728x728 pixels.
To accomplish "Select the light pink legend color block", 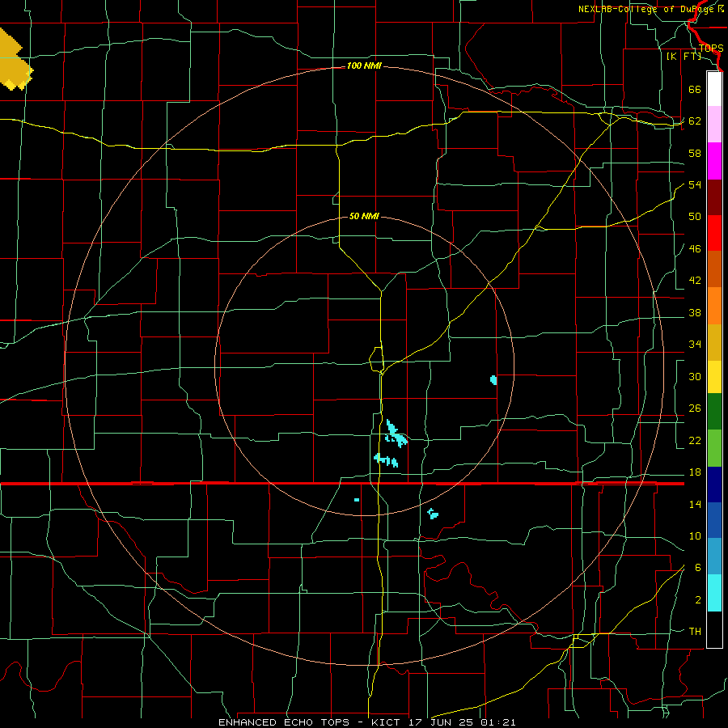I will point(714,125).
